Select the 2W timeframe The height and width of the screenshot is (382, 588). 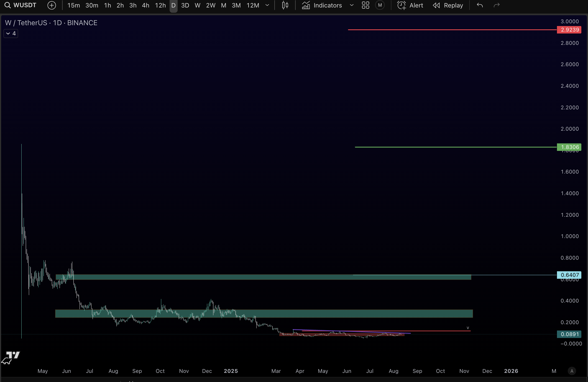pyautogui.click(x=211, y=5)
